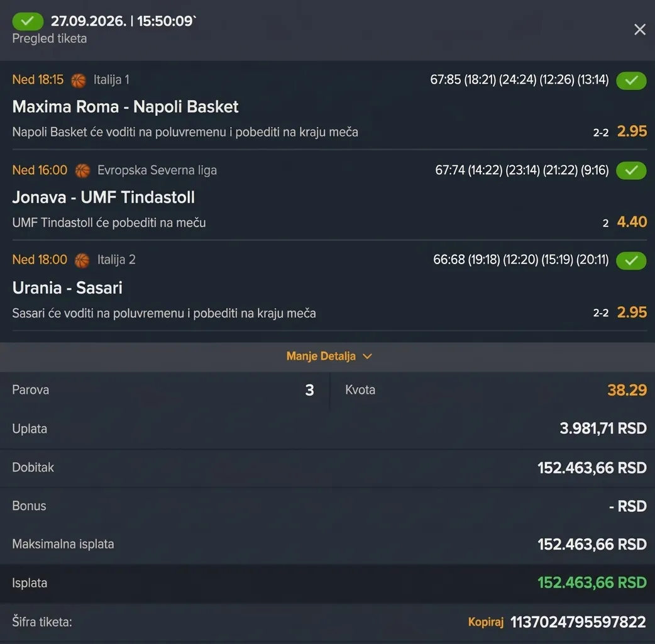Click the Italija 1 league label

tap(111, 80)
